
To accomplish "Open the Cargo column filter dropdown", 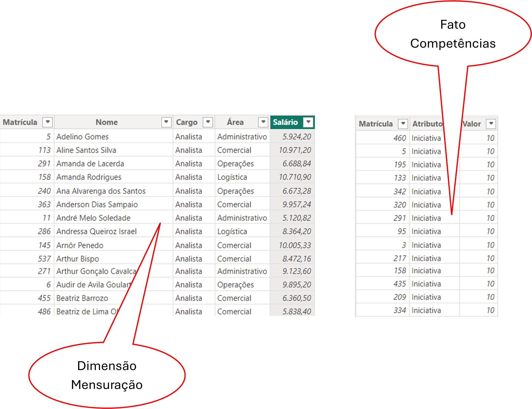I will pos(208,122).
